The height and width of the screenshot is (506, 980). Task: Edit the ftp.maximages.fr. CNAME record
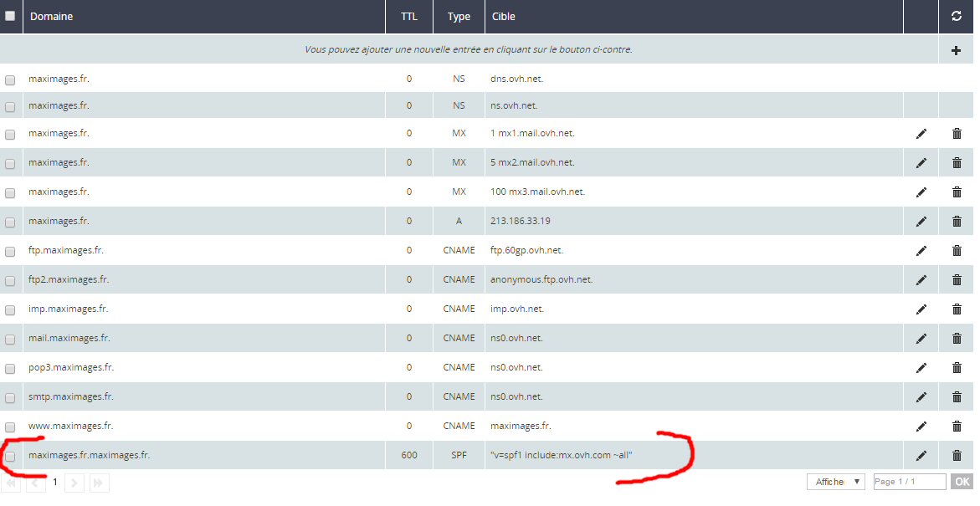[x=921, y=251]
